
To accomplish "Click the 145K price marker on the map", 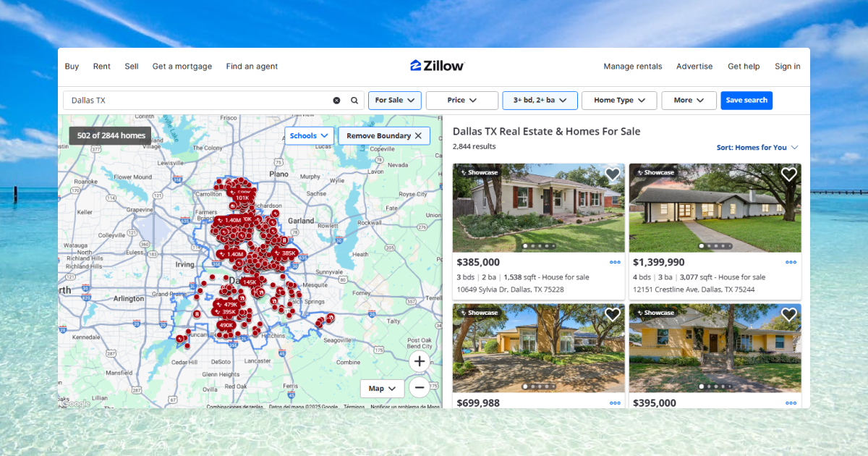I will (248, 282).
